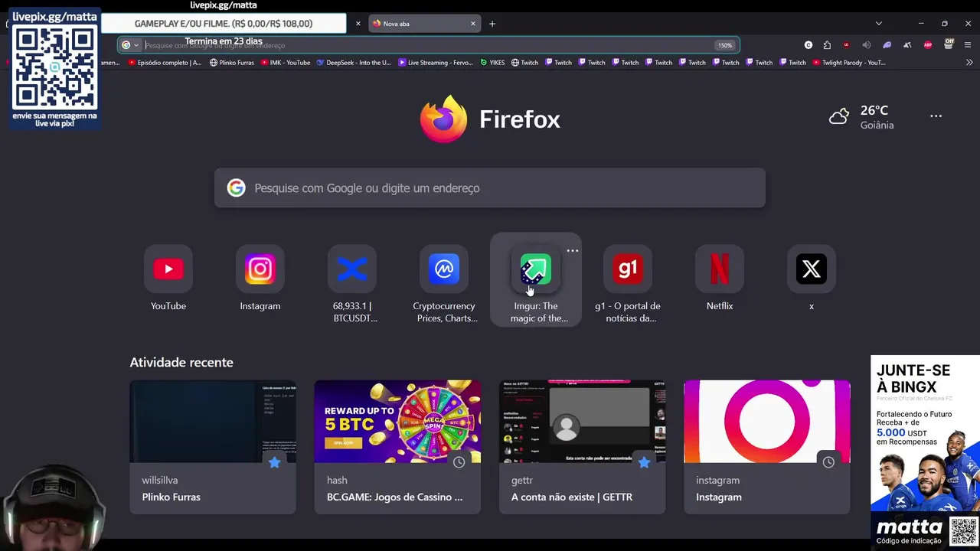The width and height of the screenshot is (980, 551).
Task: Open a new tab with plus button
Action: [x=492, y=24]
